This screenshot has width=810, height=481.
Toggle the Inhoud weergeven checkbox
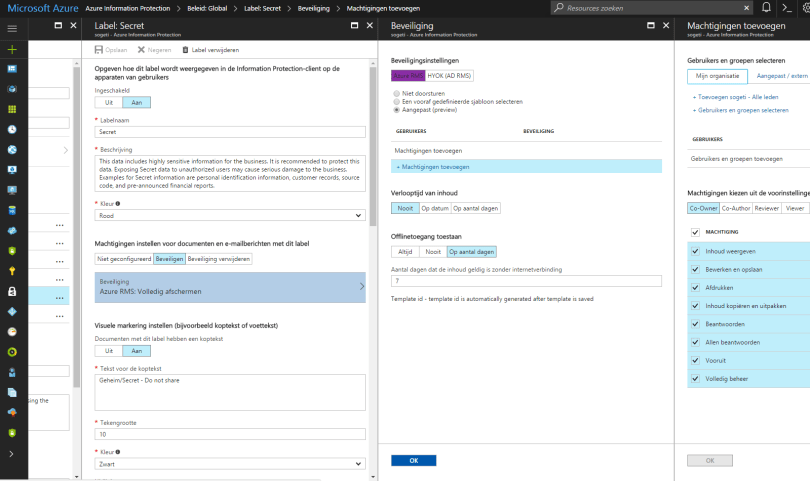pyautogui.click(x=695, y=251)
